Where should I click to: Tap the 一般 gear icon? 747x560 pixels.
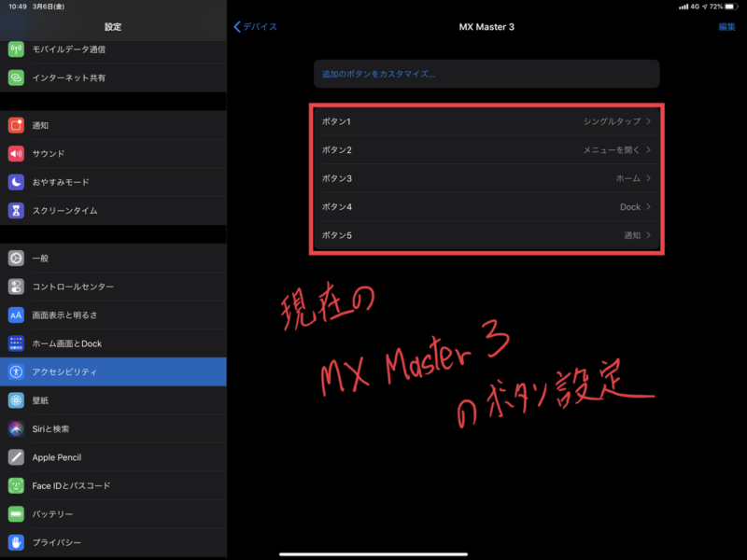[16, 259]
